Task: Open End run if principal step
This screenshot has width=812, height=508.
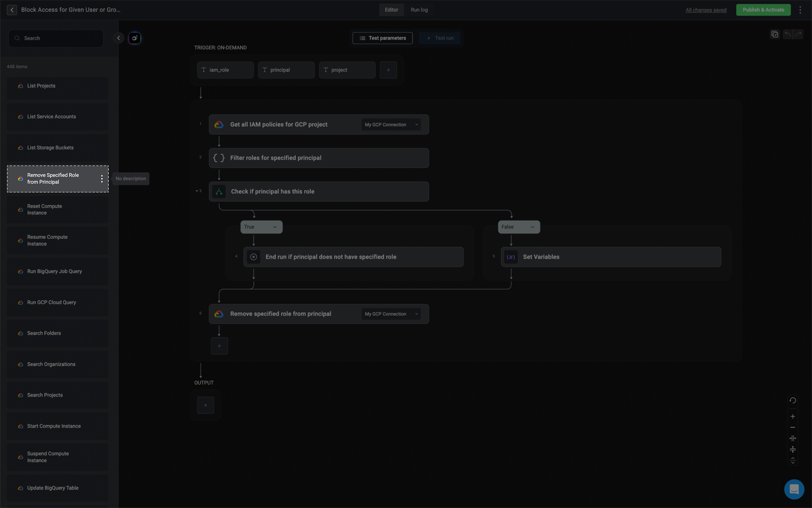Action: pos(353,257)
